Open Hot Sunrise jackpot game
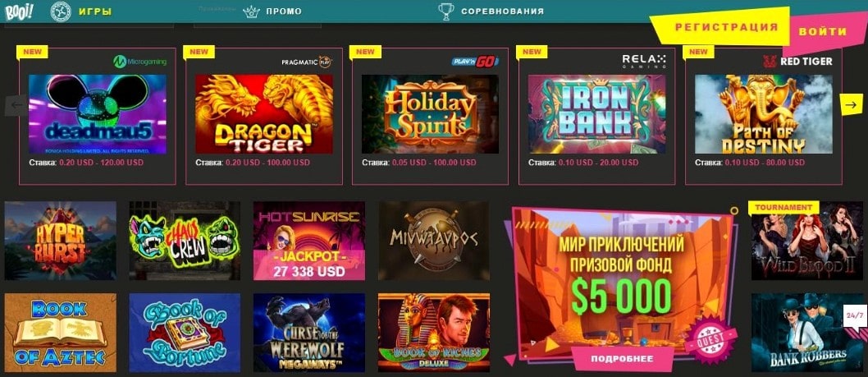This screenshot has width=868, height=377. pyautogui.click(x=309, y=241)
